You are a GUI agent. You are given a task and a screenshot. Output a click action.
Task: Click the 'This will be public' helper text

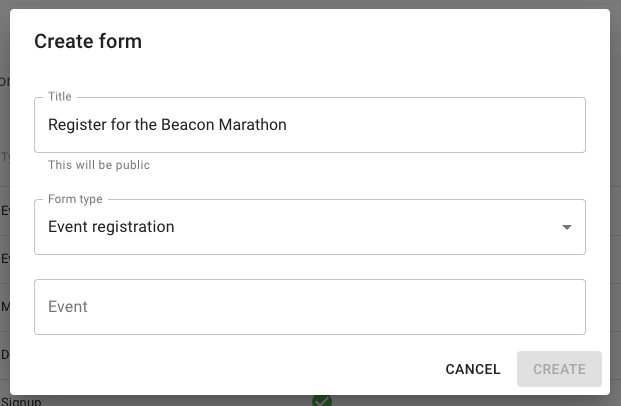tap(99, 165)
